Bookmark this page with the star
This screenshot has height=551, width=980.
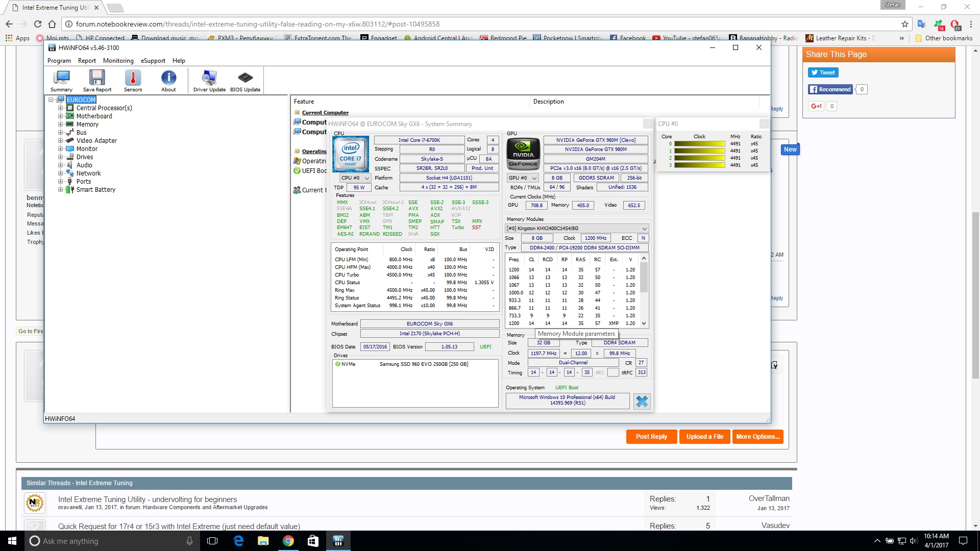(x=905, y=24)
